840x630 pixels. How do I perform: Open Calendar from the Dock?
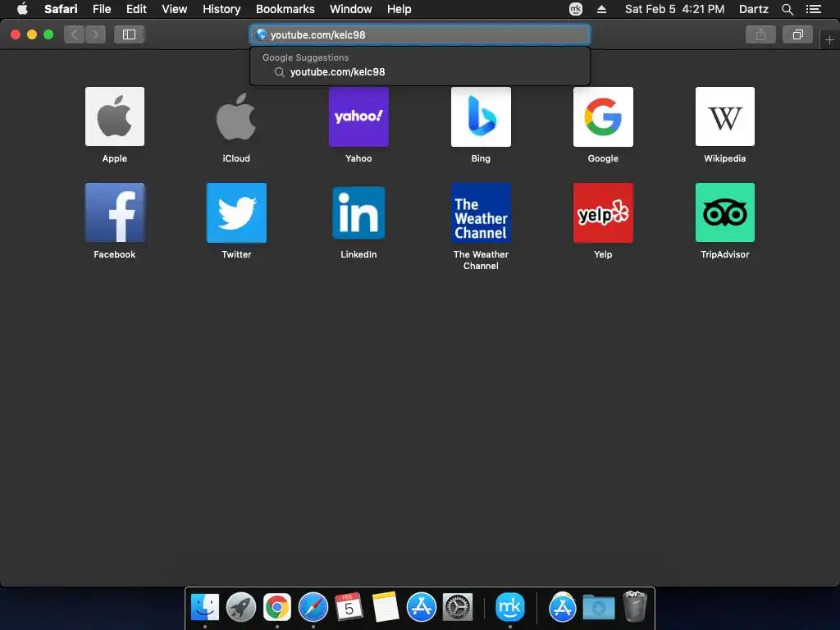coord(349,608)
